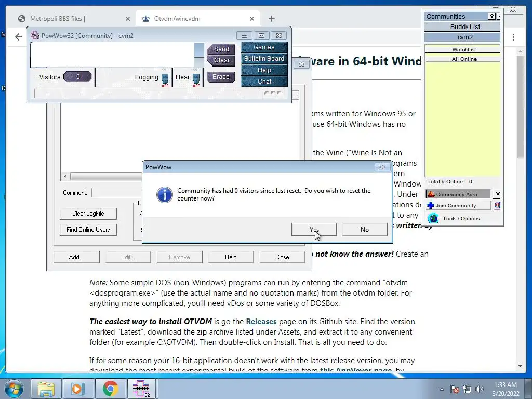Open Communities panel dropdown arrow
Screen dimensions: 532x399
click(499, 16)
